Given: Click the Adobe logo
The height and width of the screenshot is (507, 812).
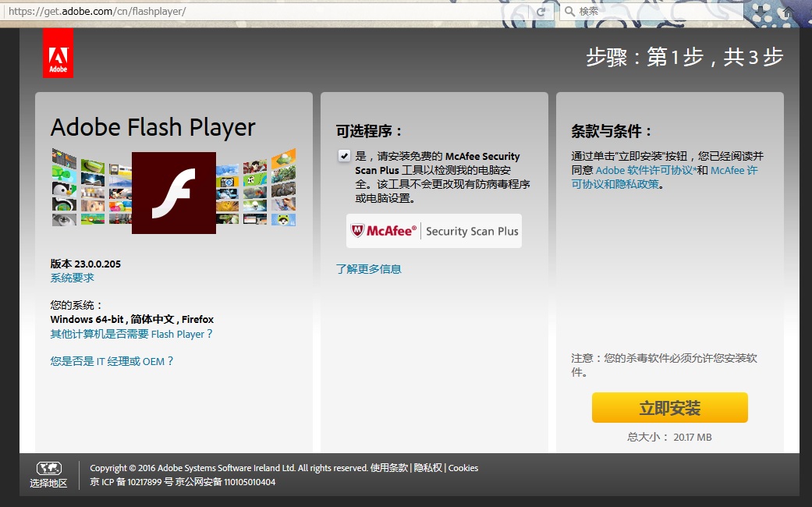Looking at the screenshot, I should click(x=58, y=53).
